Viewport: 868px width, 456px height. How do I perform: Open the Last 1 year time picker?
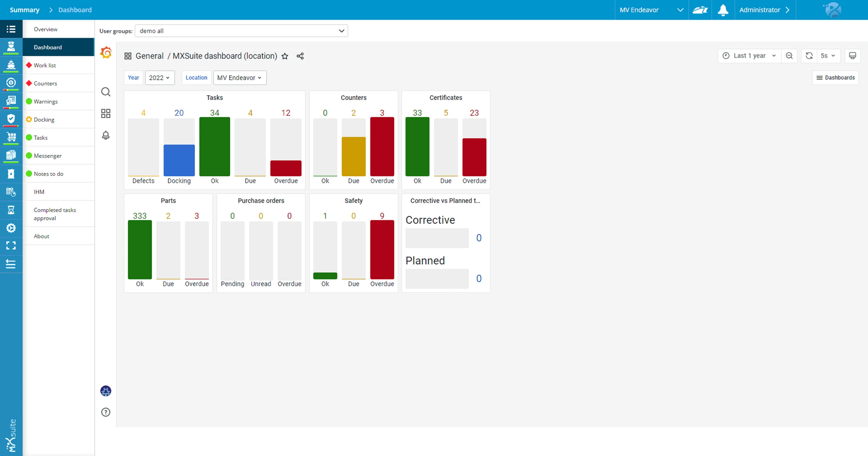point(749,56)
